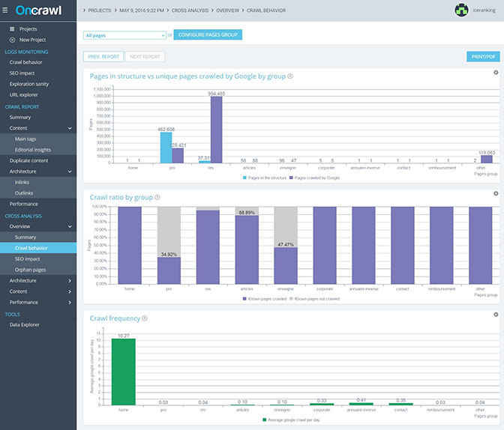The height and width of the screenshot is (430, 504).
Task: Open settings gear of Crawl ratio chart
Action: (496, 193)
